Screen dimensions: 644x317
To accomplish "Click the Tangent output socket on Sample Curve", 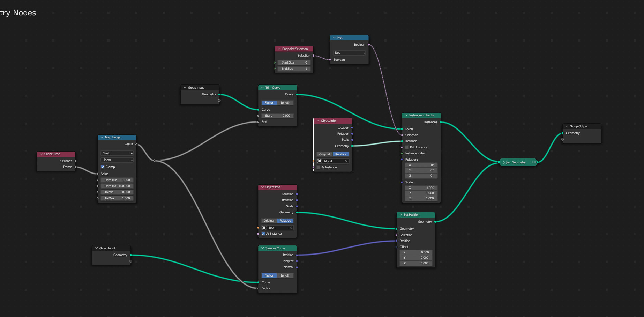I will [x=297, y=261].
